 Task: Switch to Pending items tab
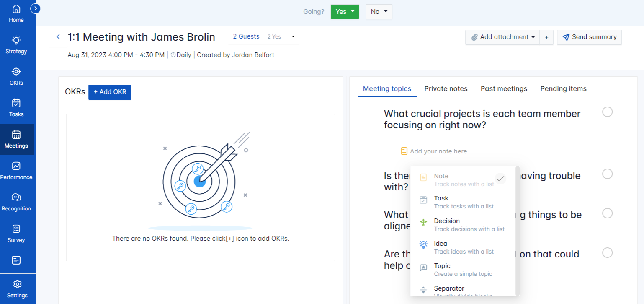(x=564, y=89)
